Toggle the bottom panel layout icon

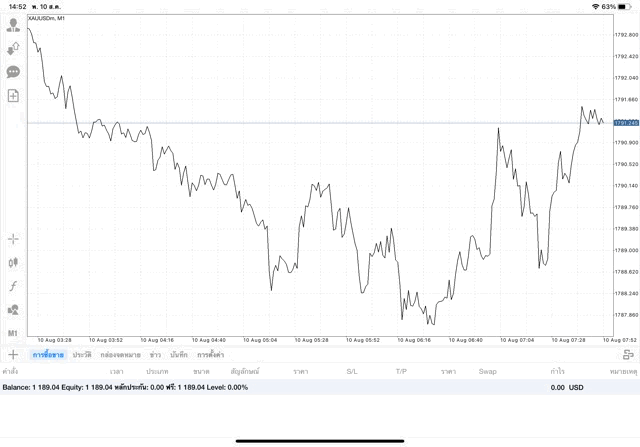(x=628, y=354)
